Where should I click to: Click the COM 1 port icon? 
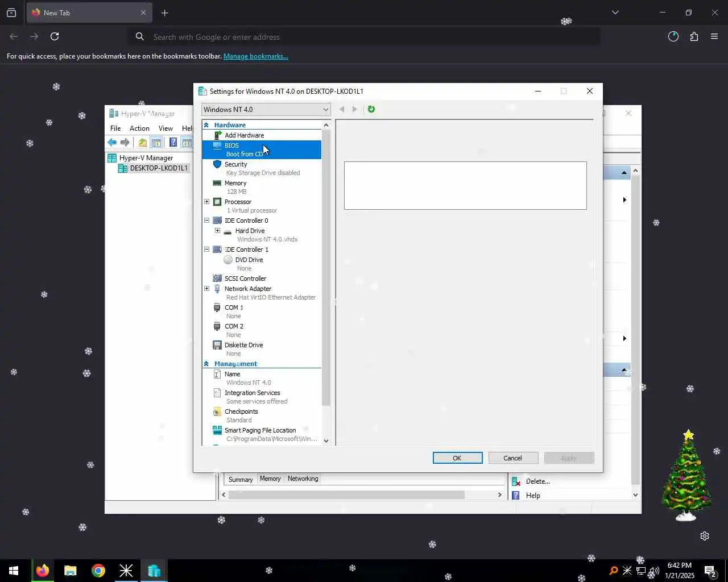(217, 307)
